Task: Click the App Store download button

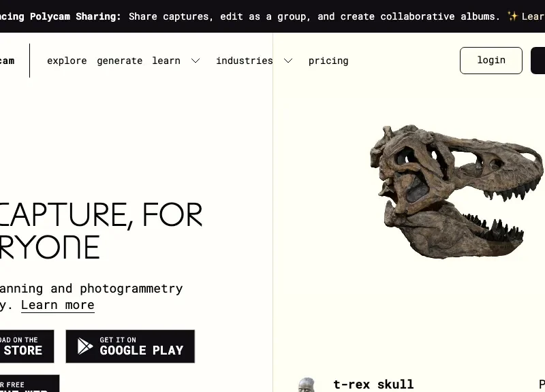Action: pos(27,346)
